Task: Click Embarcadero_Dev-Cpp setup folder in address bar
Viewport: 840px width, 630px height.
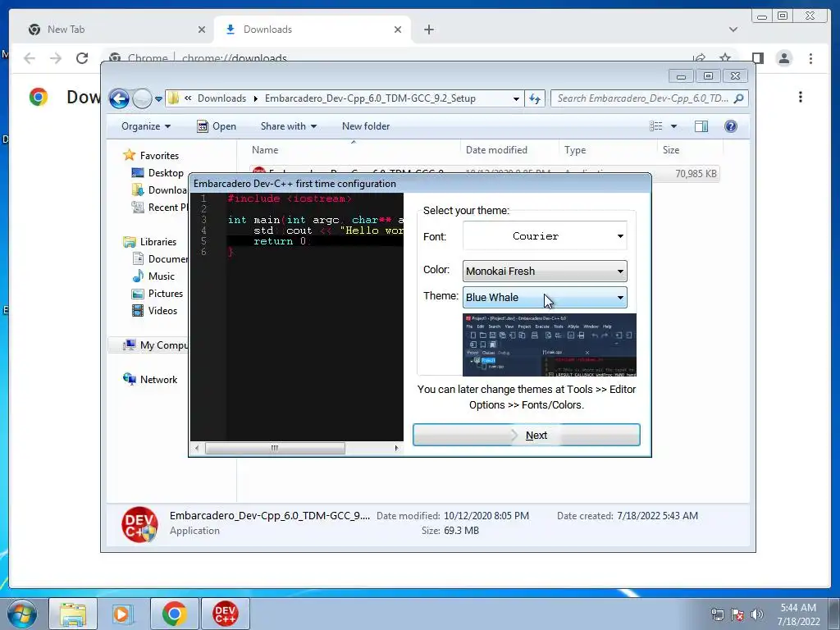Action: [x=370, y=98]
